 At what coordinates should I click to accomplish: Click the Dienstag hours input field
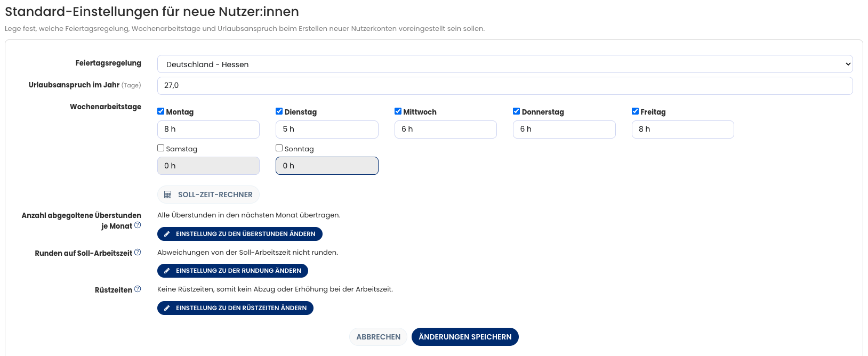pyautogui.click(x=327, y=130)
